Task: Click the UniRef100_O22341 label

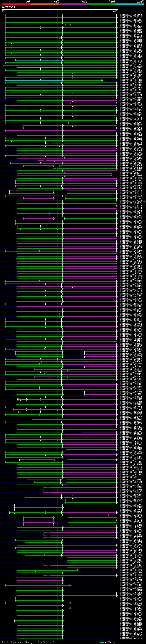Action: pos(131,321)
